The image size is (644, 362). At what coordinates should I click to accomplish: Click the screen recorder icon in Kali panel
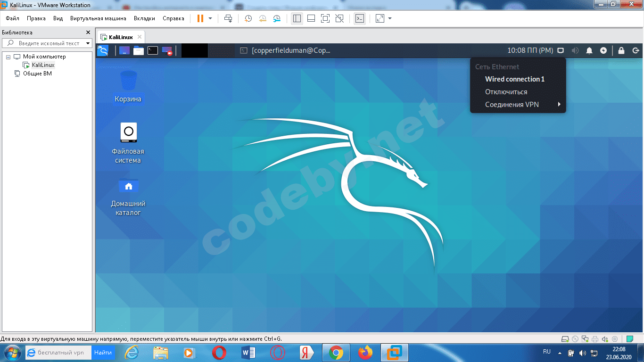click(x=167, y=50)
